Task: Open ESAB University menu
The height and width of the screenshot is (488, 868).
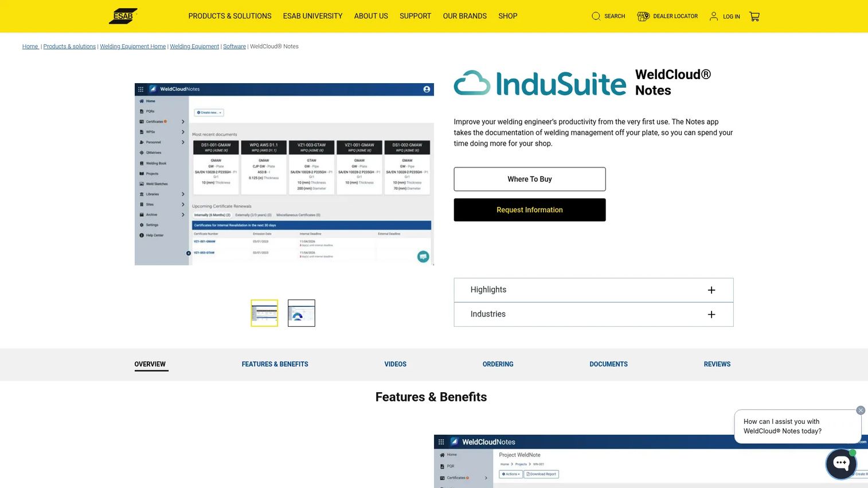Action: [312, 16]
